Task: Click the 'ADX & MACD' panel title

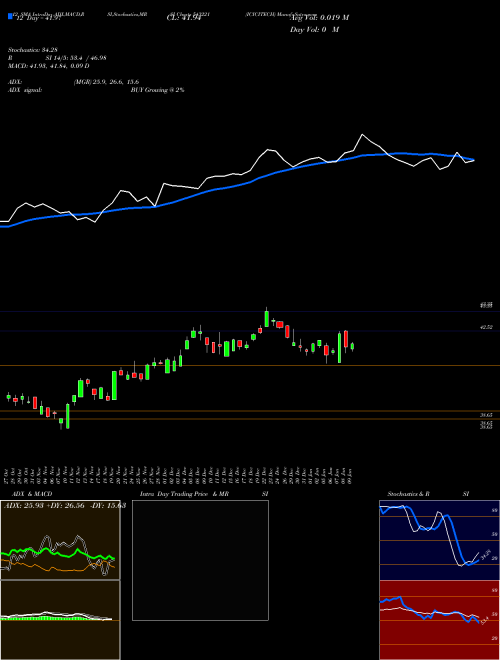Action: [x=32, y=494]
